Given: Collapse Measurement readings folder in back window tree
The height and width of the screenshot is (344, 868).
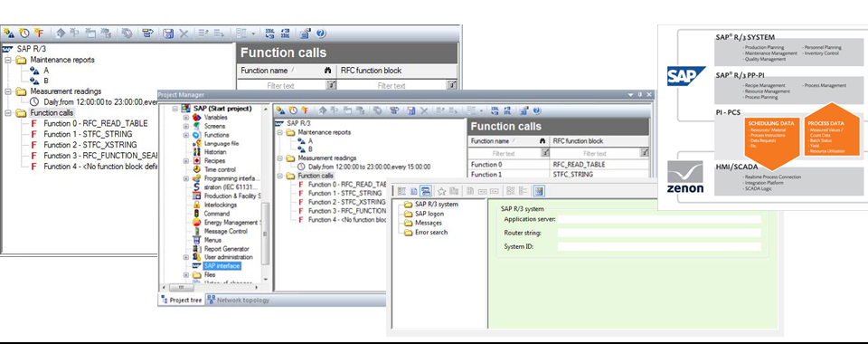Looking at the screenshot, I should [8, 91].
